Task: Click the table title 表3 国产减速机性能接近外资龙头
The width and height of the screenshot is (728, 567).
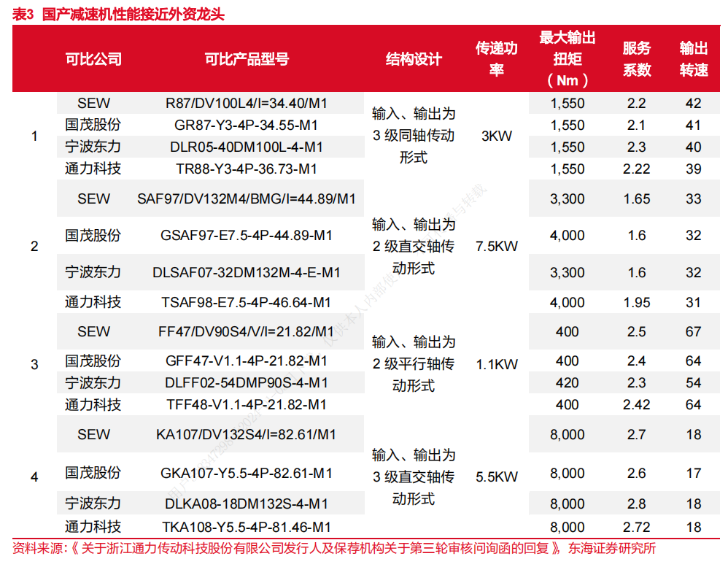Action: point(118,15)
